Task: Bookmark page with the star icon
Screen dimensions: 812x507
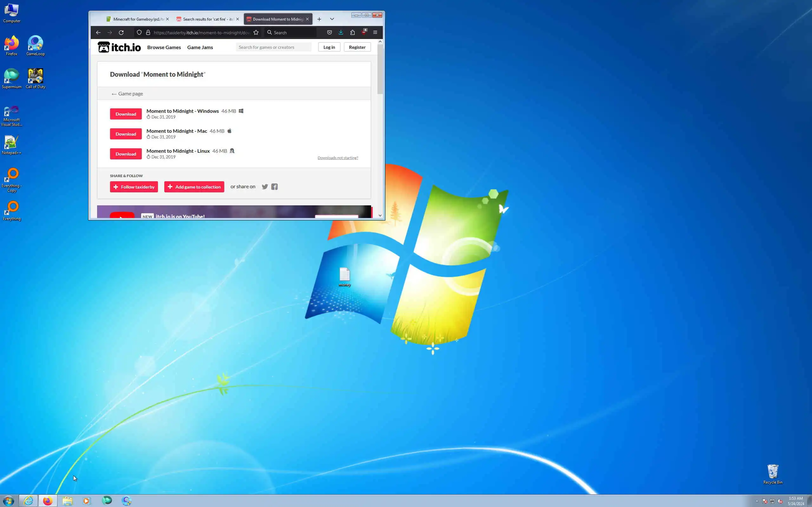Action: [256, 33]
